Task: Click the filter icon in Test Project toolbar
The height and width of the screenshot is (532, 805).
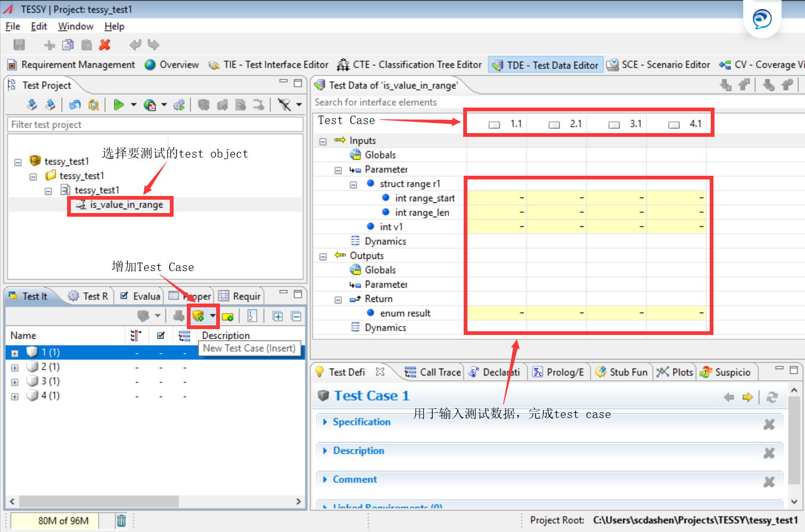Action: click(285, 105)
